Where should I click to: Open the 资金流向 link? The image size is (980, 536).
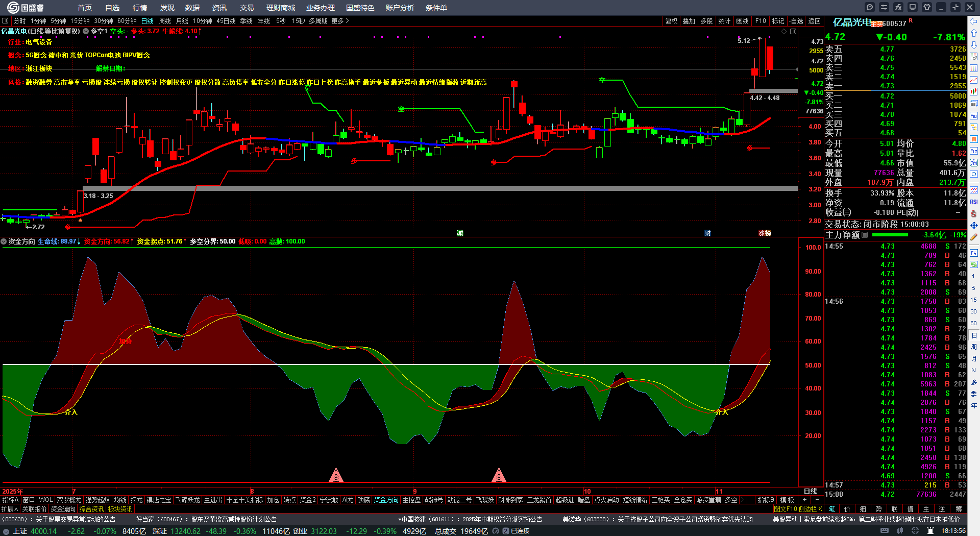[63, 509]
